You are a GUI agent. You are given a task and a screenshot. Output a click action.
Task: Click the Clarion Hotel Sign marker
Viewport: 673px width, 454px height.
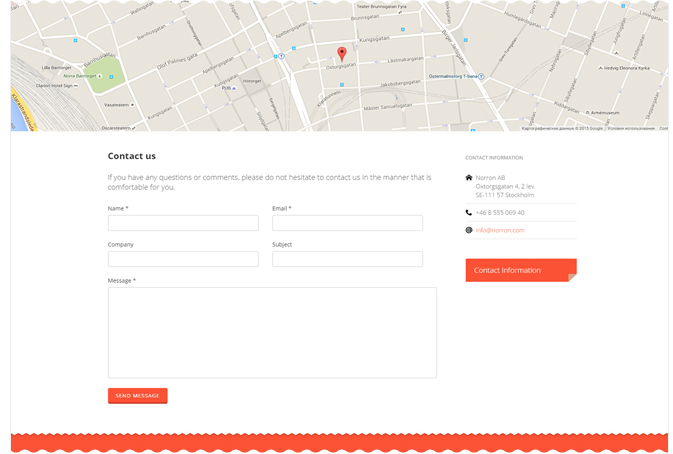click(76, 86)
